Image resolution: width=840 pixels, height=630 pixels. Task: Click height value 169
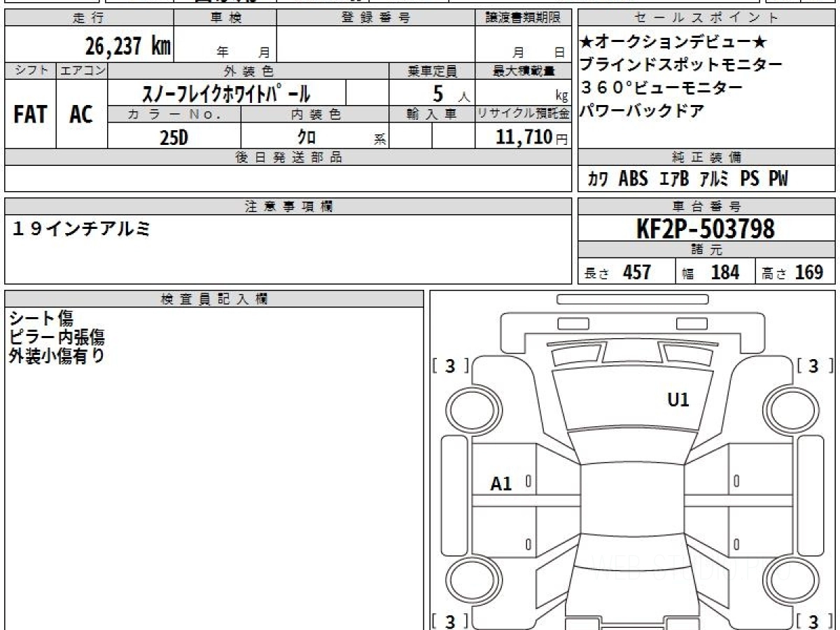tap(808, 272)
